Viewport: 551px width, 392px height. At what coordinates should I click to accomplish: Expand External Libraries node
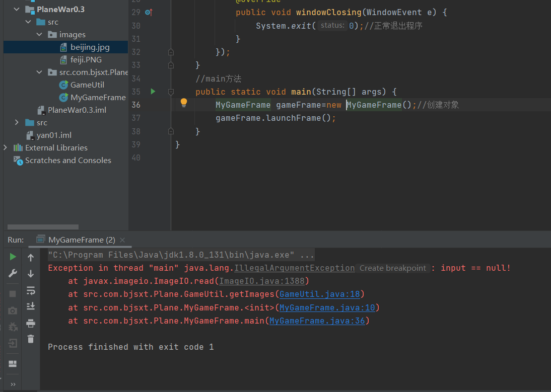(5, 148)
